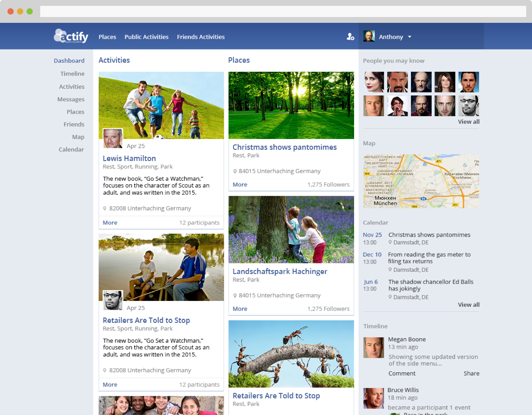Open the Christmas shows pantomimes place title
This screenshot has height=415, width=532.
[284, 147]
